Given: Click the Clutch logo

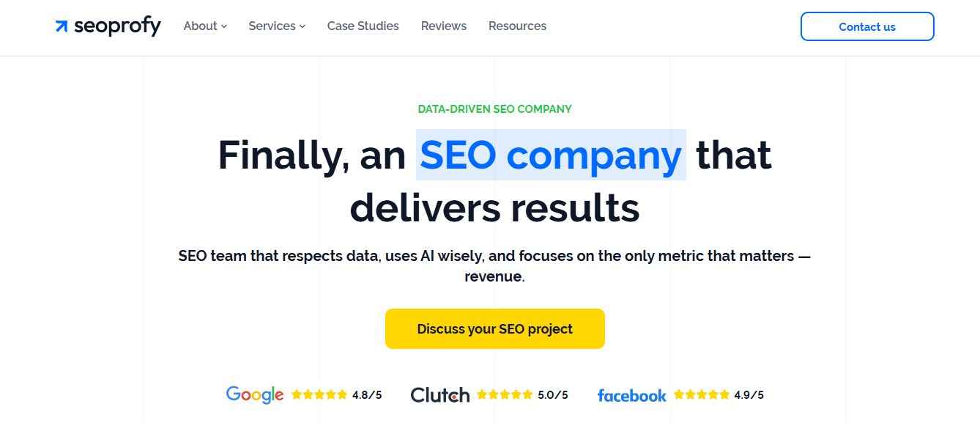Looking at the screenshot, I should click(x=439, y=394).
